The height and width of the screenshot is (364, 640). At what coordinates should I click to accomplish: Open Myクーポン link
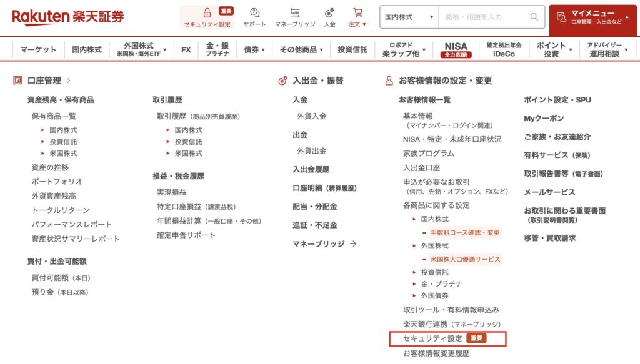point(544,118)
